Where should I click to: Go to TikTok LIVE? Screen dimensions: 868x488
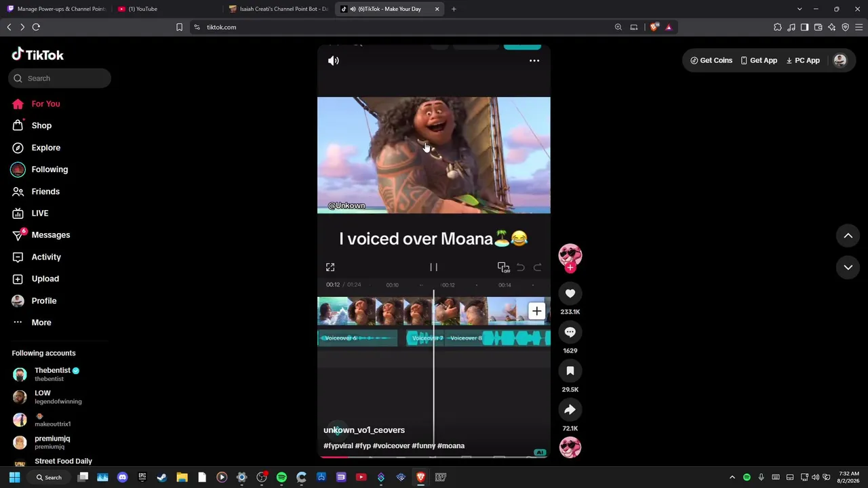coord(40,213)
